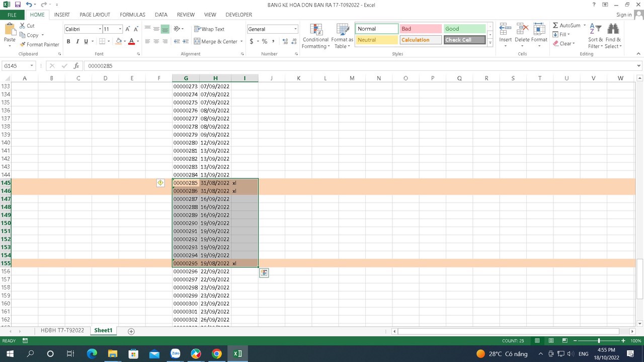Screen dimensions: 644x362
Task: Click Increase Decimal icon
Action: click(x=285, y=42)
